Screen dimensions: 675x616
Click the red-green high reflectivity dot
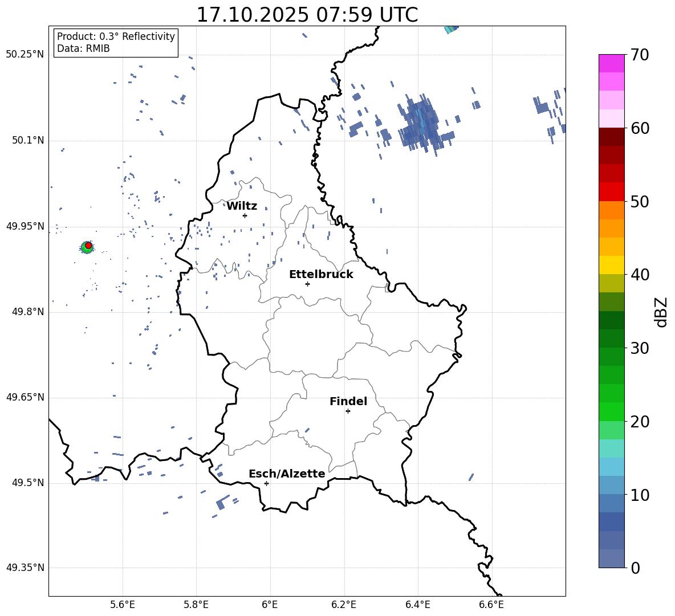tap(87, 247)
